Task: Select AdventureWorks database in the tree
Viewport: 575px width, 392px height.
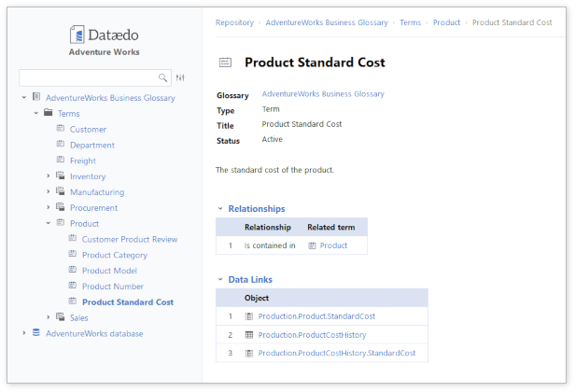Action: 94,334
